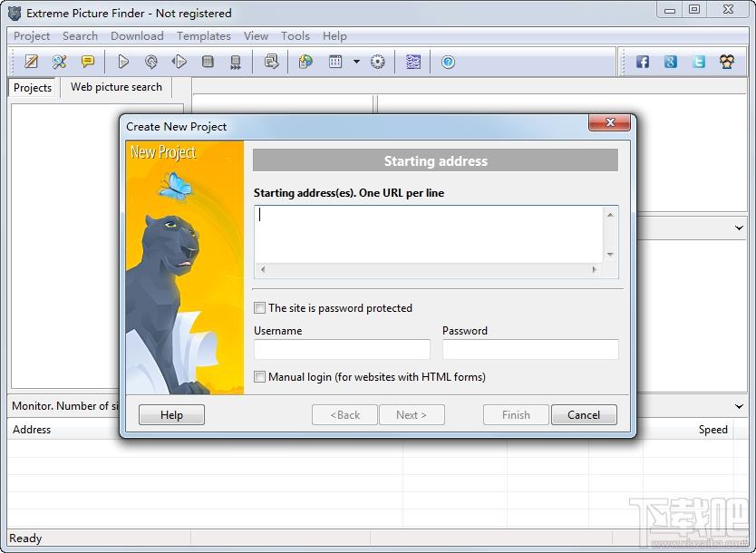Check the Manual login option
Image resolution: width=756 pixels, height=553 pixels.
point(260,377)
